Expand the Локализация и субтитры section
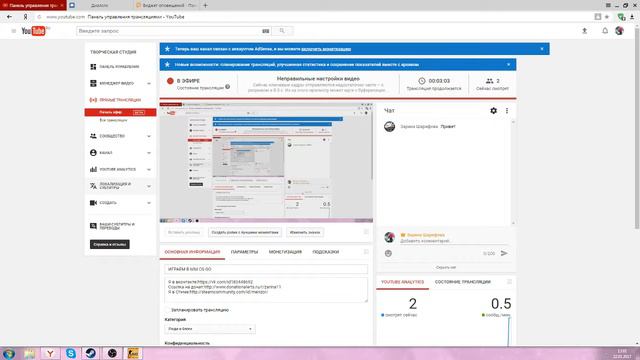 pos(149,186)
